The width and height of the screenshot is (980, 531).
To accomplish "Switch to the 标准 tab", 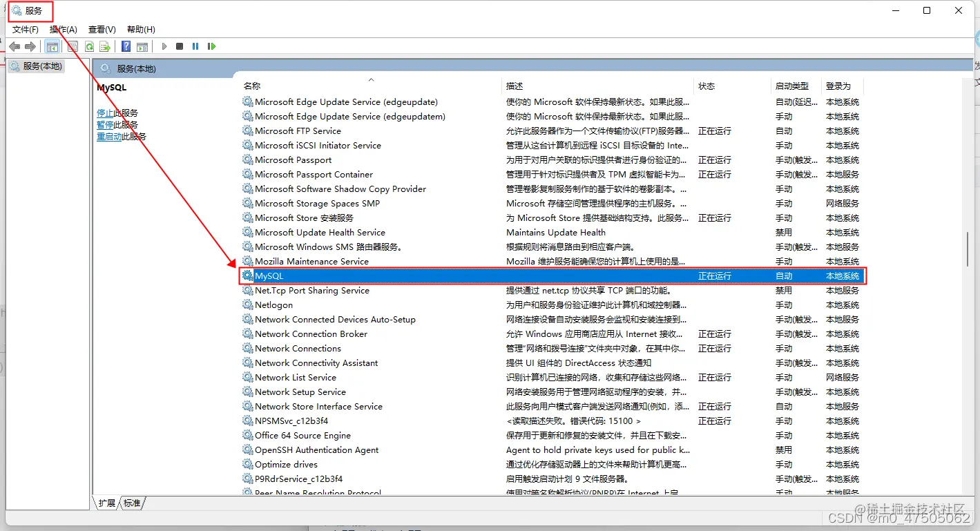I will (x=132, y=503).
